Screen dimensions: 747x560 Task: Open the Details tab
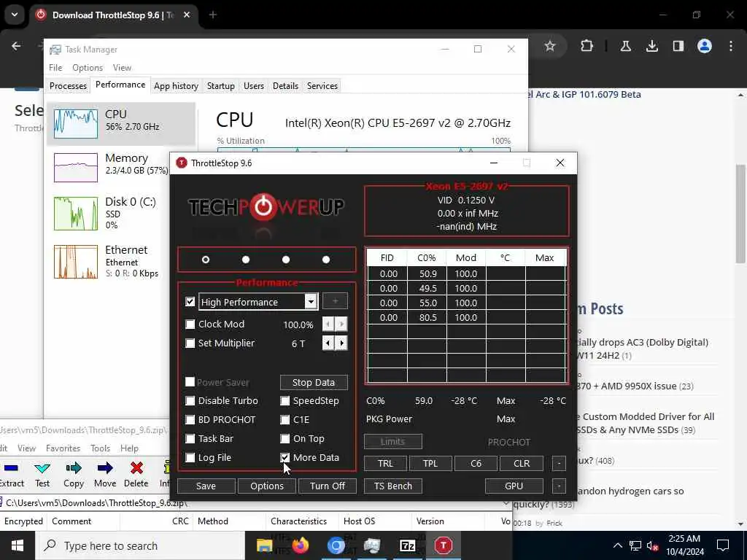(x=285, y=86)
